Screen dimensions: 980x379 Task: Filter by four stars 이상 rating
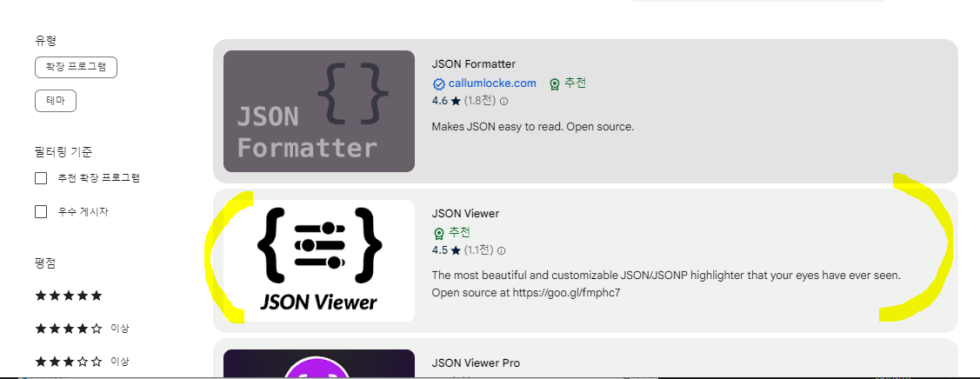[82, 328]
